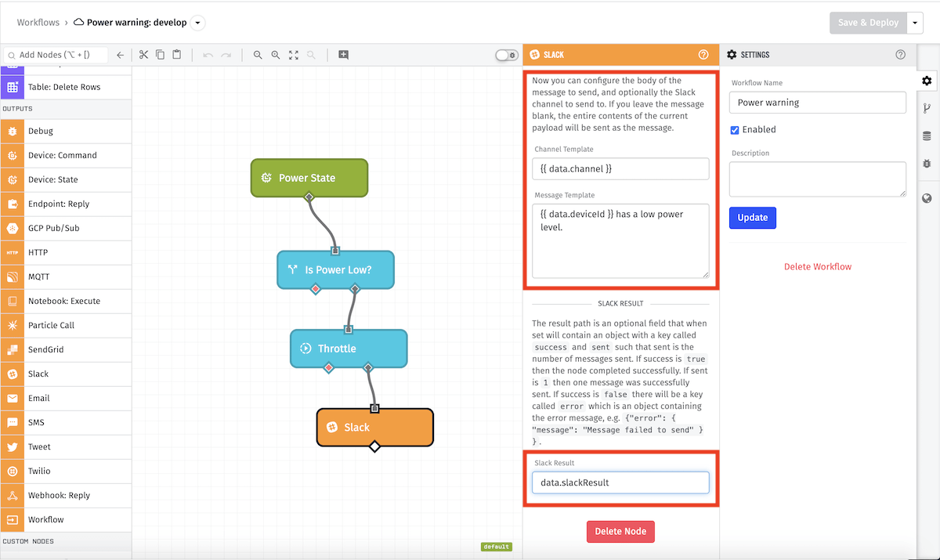Screen dimensions: 940x560
Task: Select the Slack node in palette list
Action: coord(66,374)
